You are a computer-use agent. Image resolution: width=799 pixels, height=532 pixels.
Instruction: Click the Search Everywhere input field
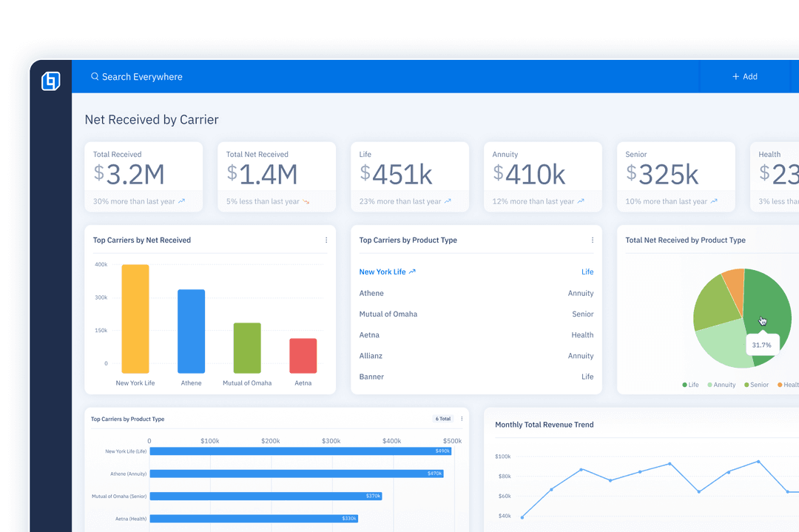point(148,76)
